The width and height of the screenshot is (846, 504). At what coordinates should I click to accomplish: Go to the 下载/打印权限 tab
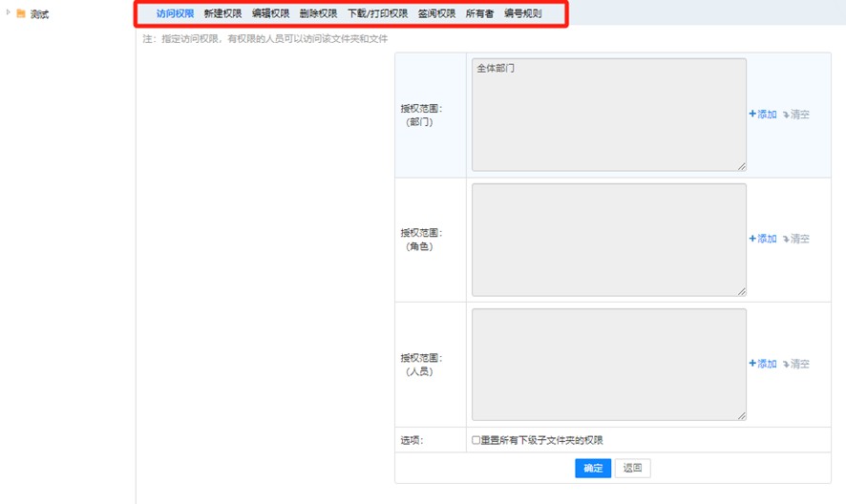pos(377,14)
